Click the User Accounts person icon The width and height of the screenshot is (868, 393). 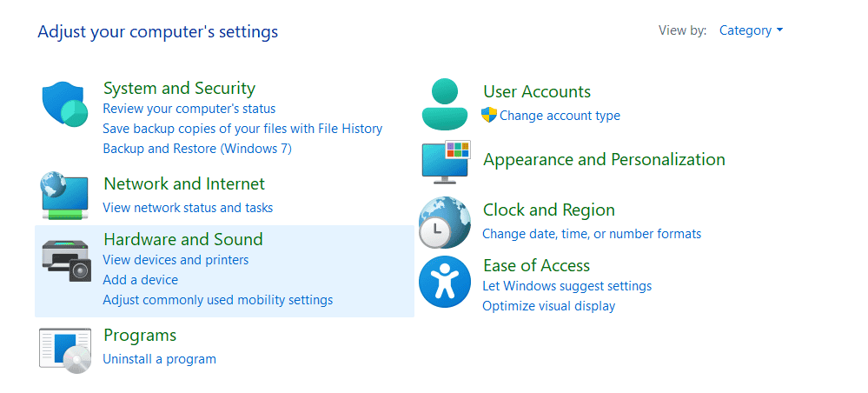tap(445, 104)
